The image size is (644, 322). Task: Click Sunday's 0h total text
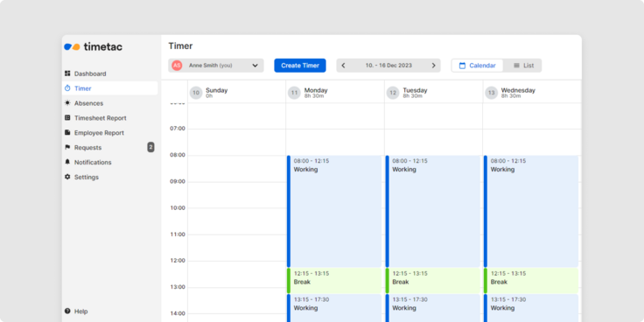(x=209, y=96)
